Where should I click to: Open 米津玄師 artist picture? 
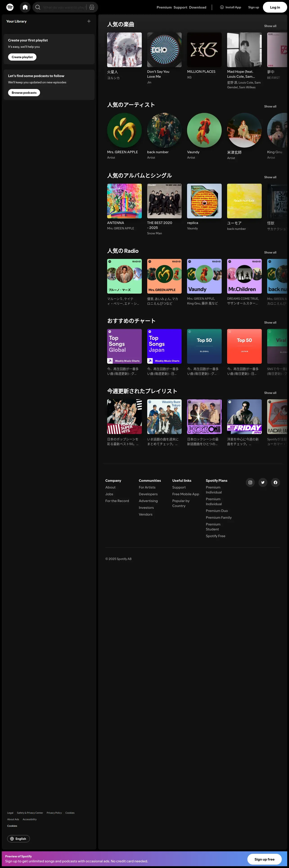pyautogui.click(x=244, y=130)
